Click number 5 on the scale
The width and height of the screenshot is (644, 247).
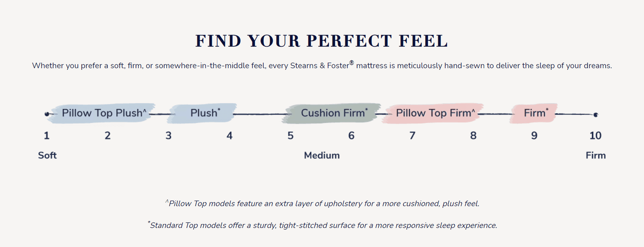pos(291,136)
